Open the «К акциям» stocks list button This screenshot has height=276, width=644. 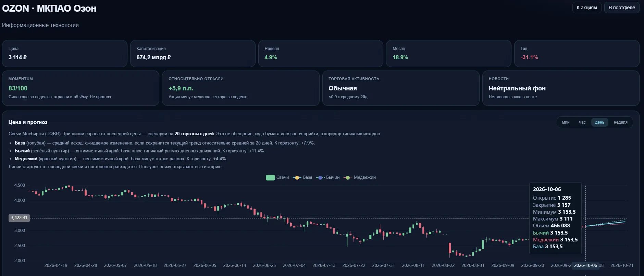587,8
